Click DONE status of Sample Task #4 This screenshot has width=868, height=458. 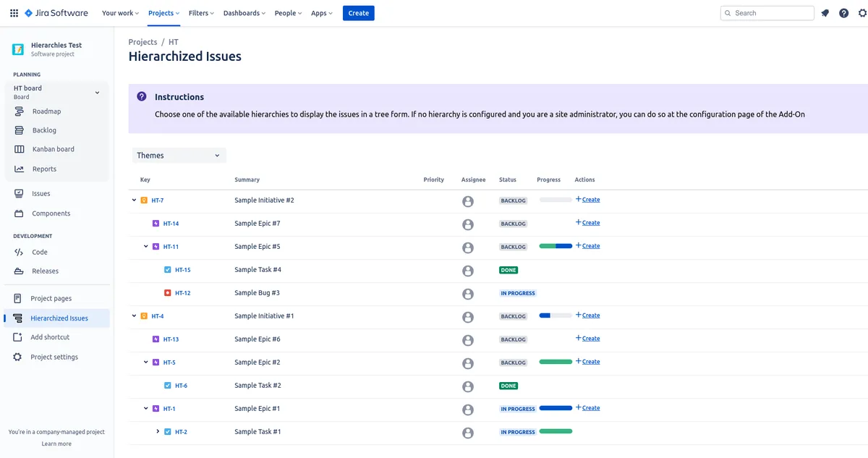tap(509, 270)
